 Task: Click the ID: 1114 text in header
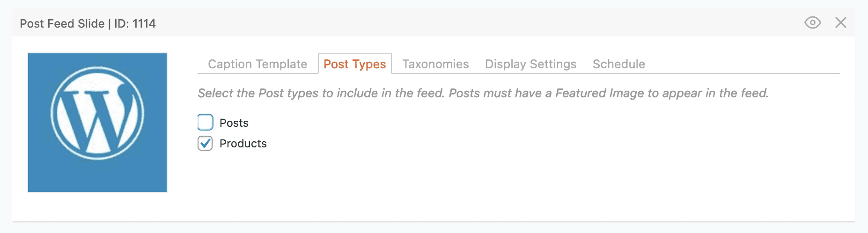135,23
